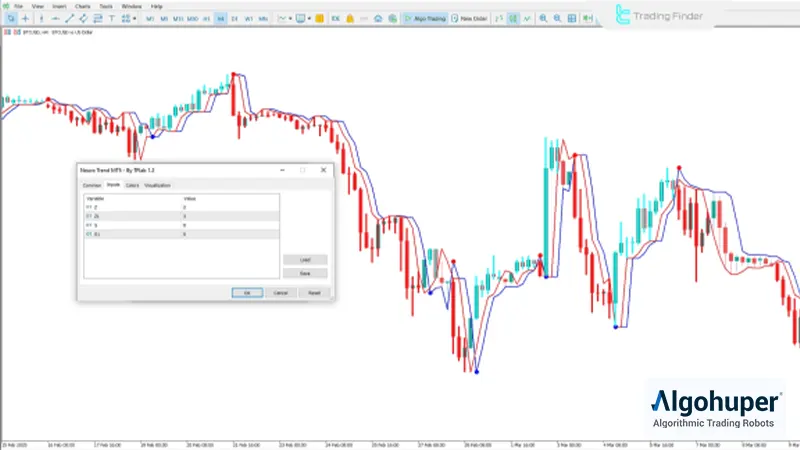
Task: Open the Help menu
Action: [157, 7]
